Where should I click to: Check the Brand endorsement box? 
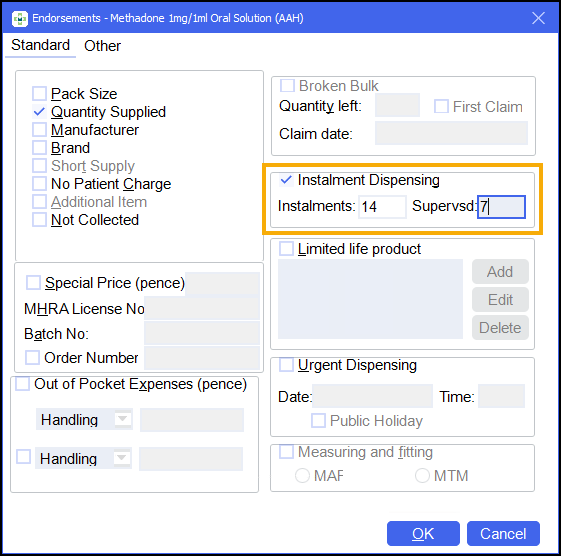point(39,147)
